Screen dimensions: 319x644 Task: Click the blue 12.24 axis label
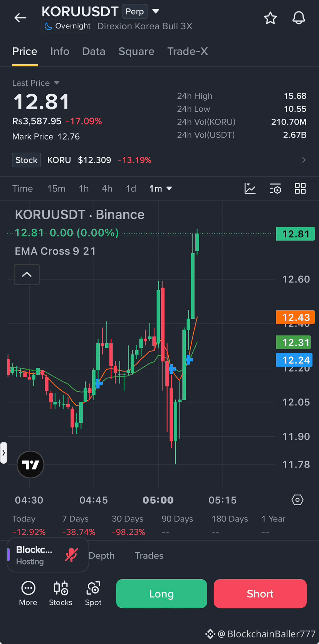point(294,360)
